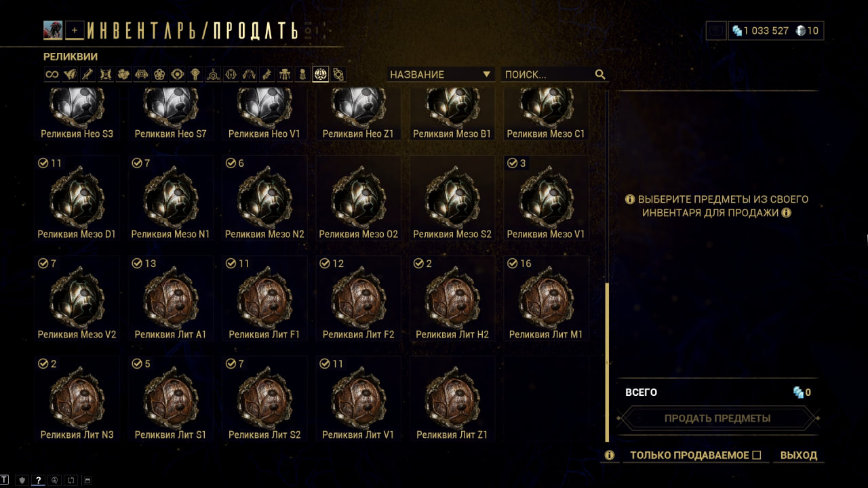Select the highlighted relics category filter icon

click(321, 75)
